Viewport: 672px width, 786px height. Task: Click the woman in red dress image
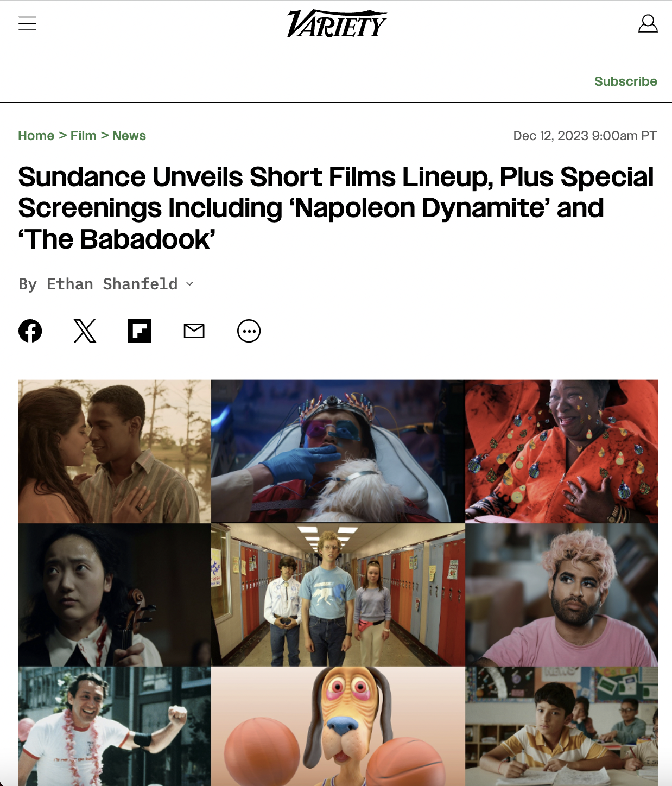pyautogui.click(x=562, y=451)
